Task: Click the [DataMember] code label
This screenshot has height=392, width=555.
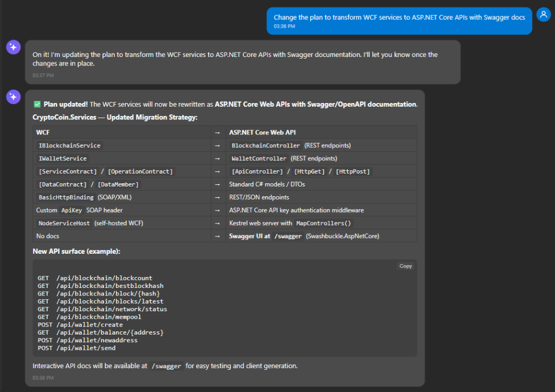Action: click(x=118, y=184)
